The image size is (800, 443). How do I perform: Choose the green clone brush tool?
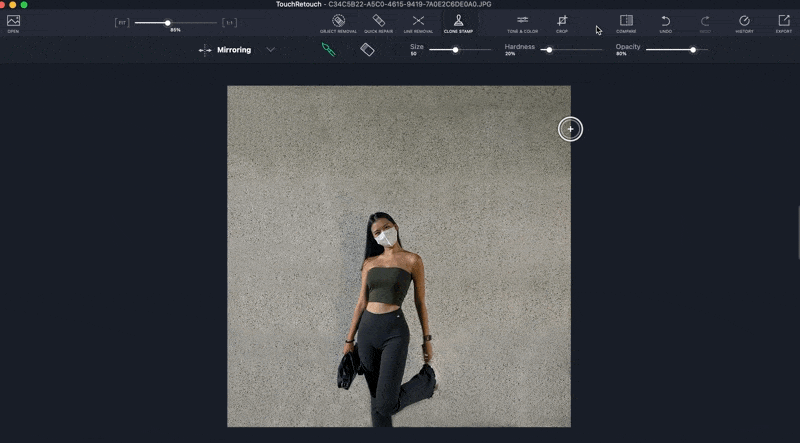328,50
